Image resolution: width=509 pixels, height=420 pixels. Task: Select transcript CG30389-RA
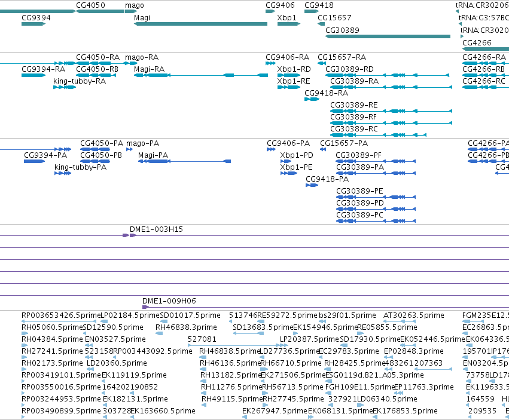click(391, 87)
